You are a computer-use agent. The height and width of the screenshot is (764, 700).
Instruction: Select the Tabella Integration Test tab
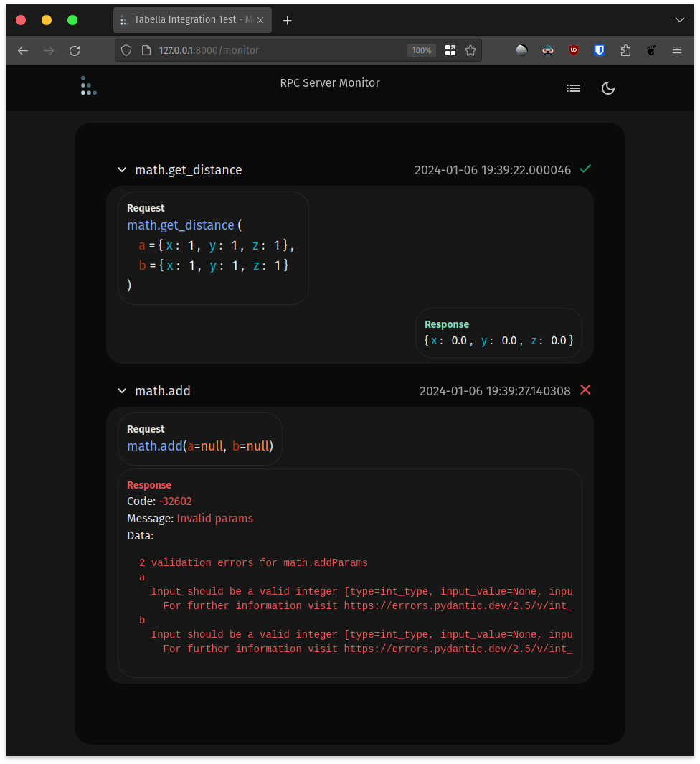coord(186,19)
